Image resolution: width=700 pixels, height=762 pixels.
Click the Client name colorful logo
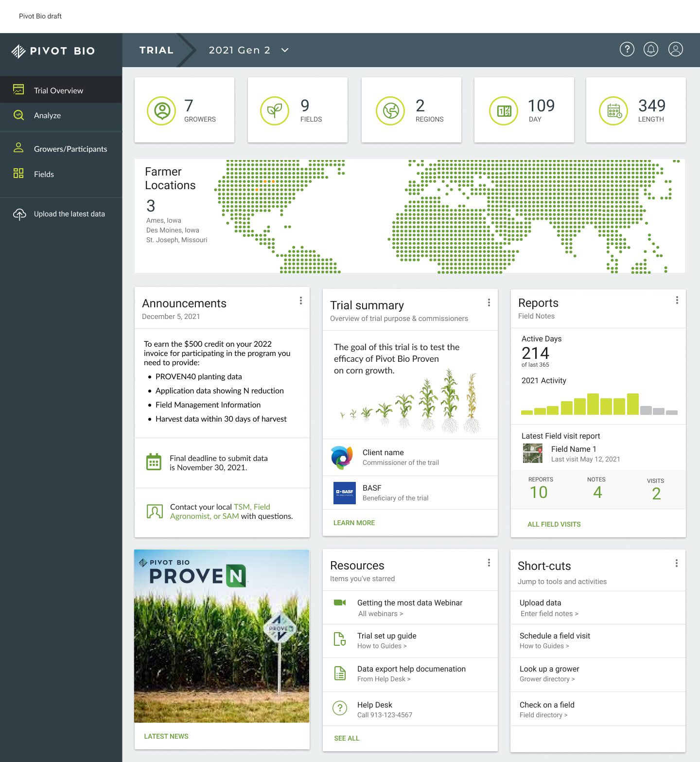[342, 457]
